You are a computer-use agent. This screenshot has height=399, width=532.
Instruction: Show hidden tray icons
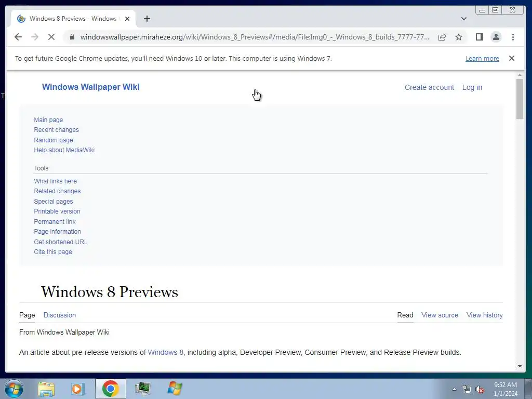pyautogui.click(x=454, y=389)
